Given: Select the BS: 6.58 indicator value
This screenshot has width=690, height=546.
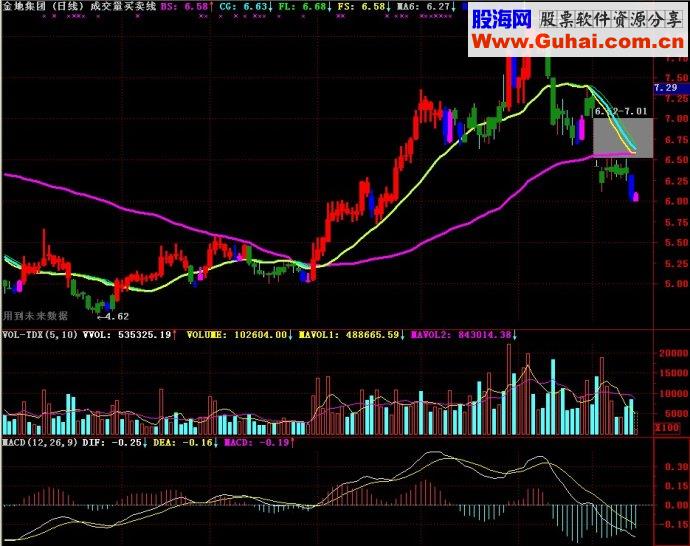Looking at the screenshot, I should pyautogui.click(x=184, y=7).
